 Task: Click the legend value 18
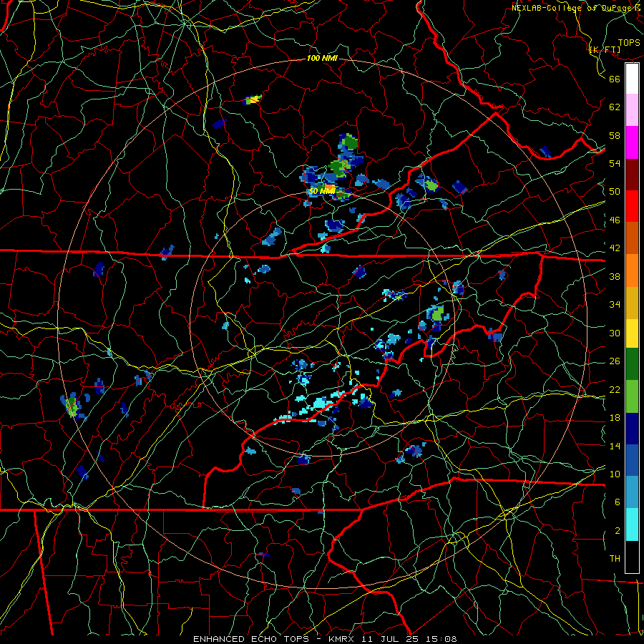coord(615,418)
